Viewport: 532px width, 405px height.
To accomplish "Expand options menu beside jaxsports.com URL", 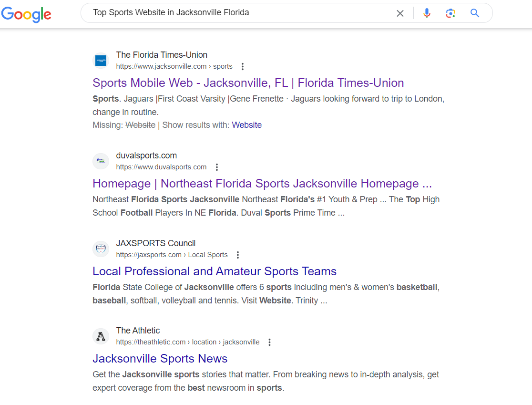I will [x=238, y=255].
